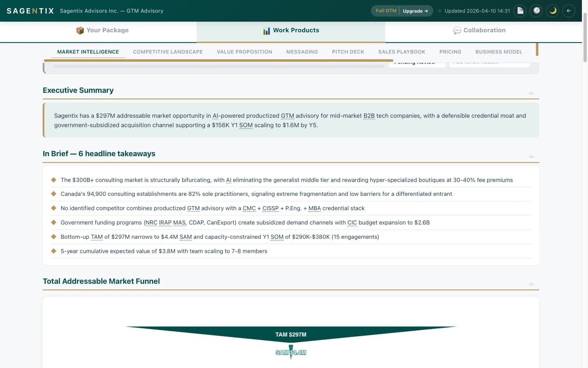
Task: Click the CMC abbreviation in the credential stack
Action: point(249,208)
